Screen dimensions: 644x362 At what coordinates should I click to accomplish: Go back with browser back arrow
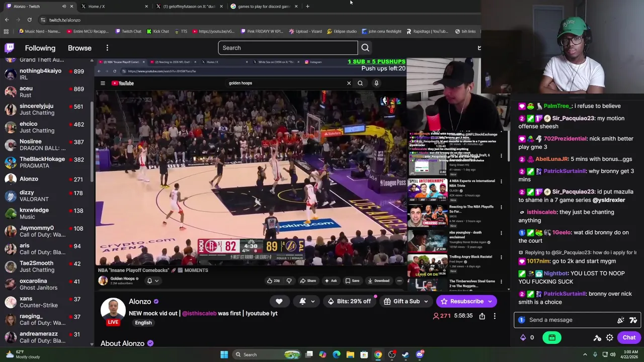point(7,20)
